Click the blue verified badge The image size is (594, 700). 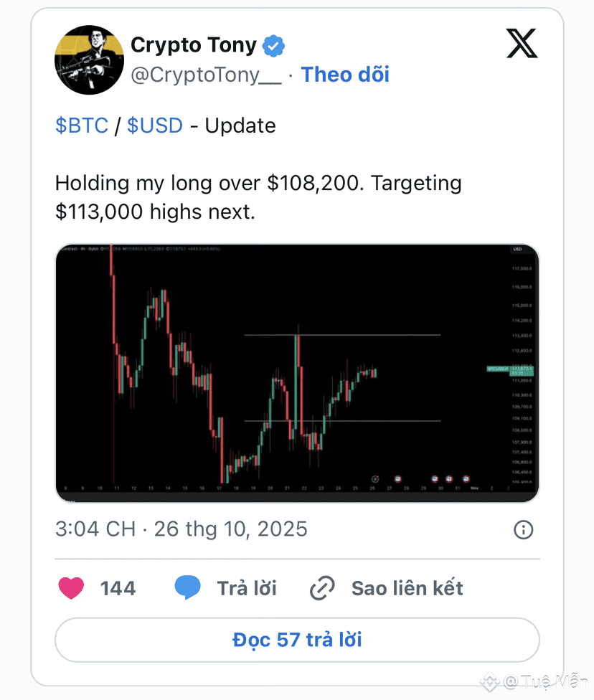coord(273,45)
